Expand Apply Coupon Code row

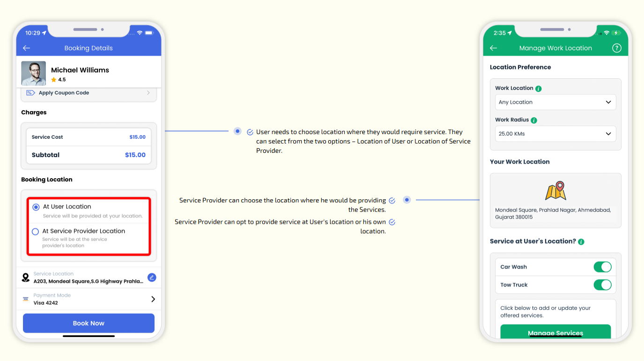(89, 93)
